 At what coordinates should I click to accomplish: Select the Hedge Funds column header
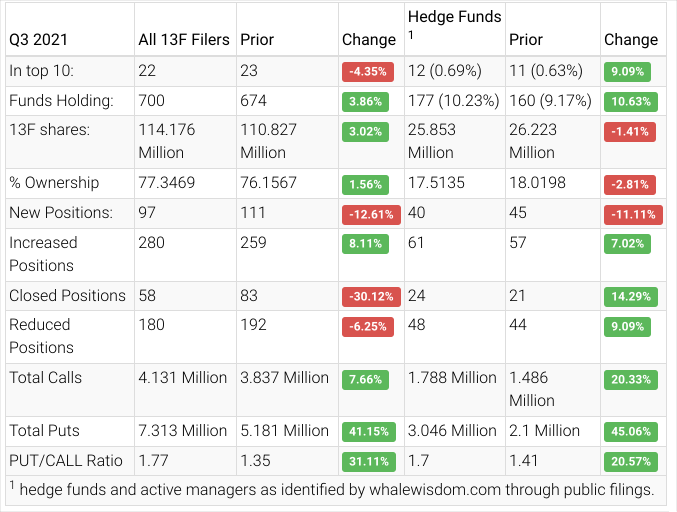point(452,18)
